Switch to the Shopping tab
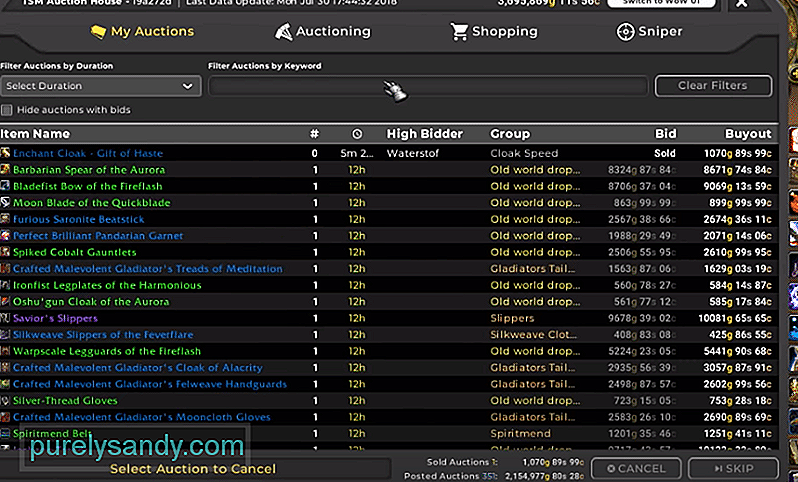The width and height of the screenshot is (798, 482). point(494,32)
